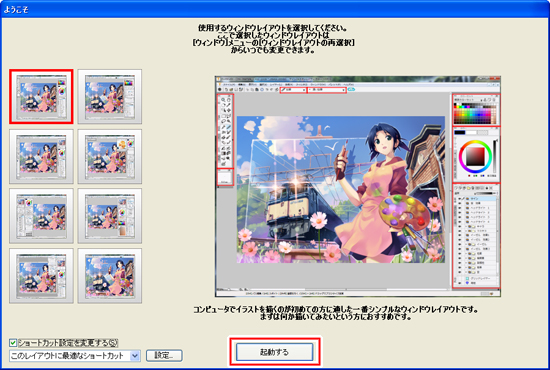Image resolution: width=550 pixels, height=370 pixels.
Task: Click the layer list panel in the preview
Action: 476,236
